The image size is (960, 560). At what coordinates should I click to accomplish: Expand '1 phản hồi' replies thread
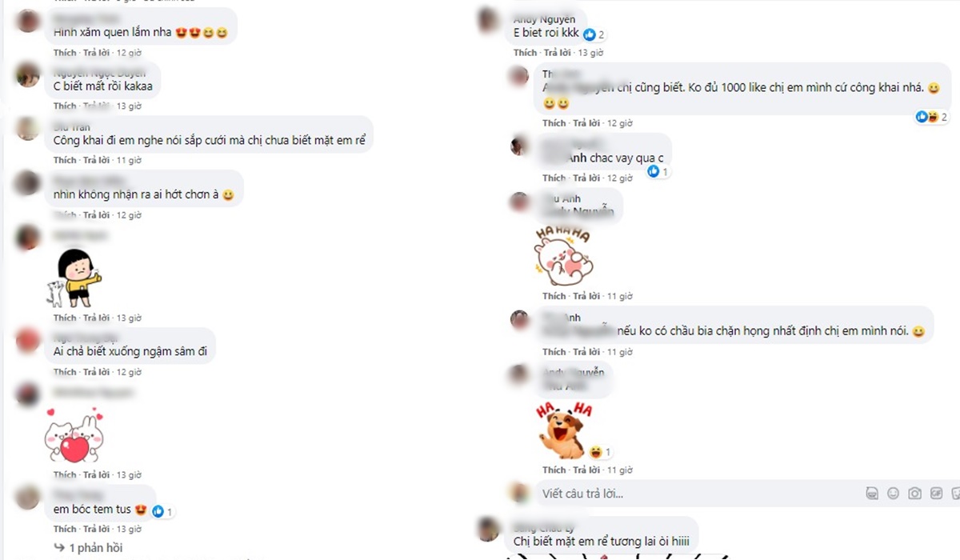pyautogui.click(x=88, y=548)
